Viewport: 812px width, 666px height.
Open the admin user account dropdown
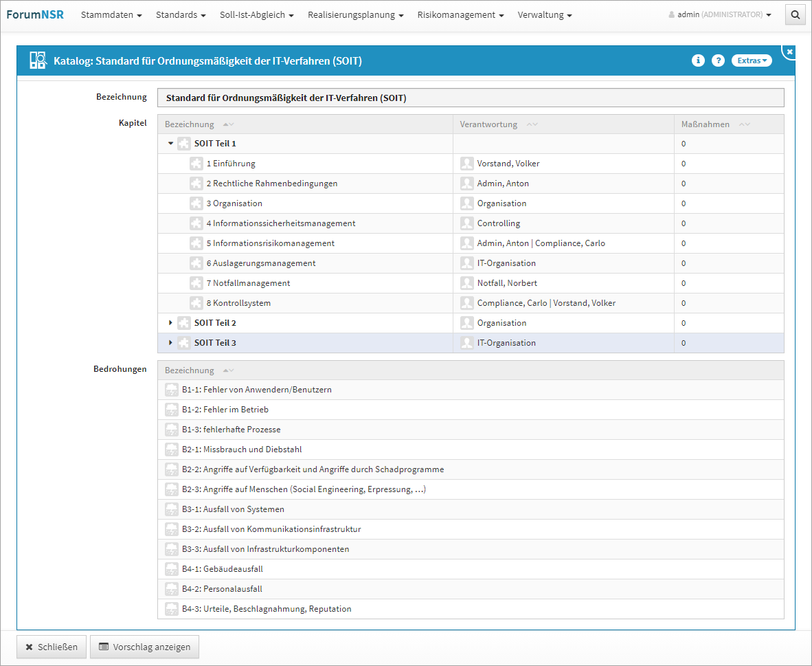point(719,14)
